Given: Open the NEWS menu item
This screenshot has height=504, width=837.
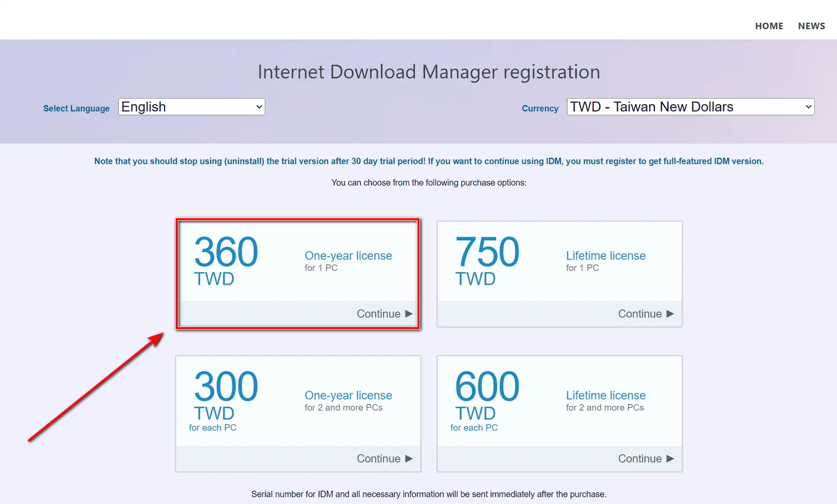Looking at the screenshot, I should coord(811,26).
